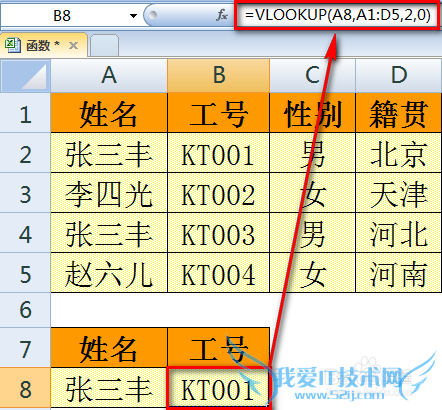This screenshot has width=442, height=410.
Task: Select row 4 header
Action: click(25, 232)
